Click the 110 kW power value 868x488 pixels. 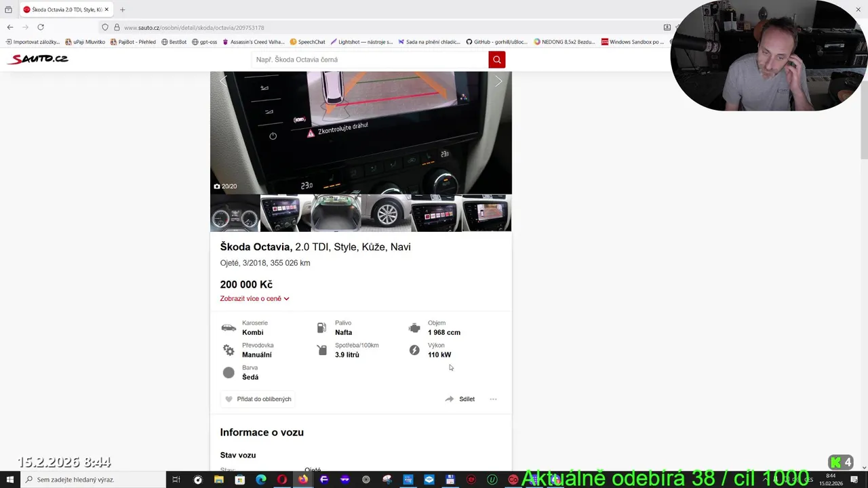[439, 355]
